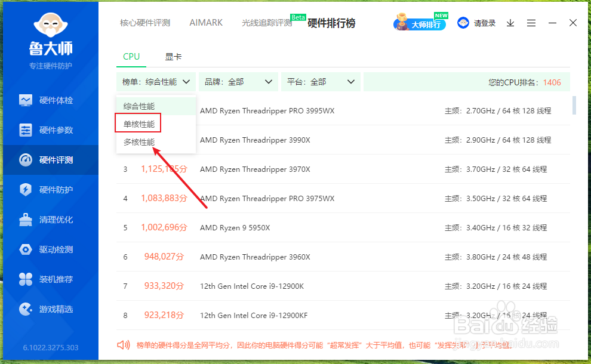This screenshot has width=591, height=364.
Task: Open 硬件防护 shield icon
Action: 26,190
